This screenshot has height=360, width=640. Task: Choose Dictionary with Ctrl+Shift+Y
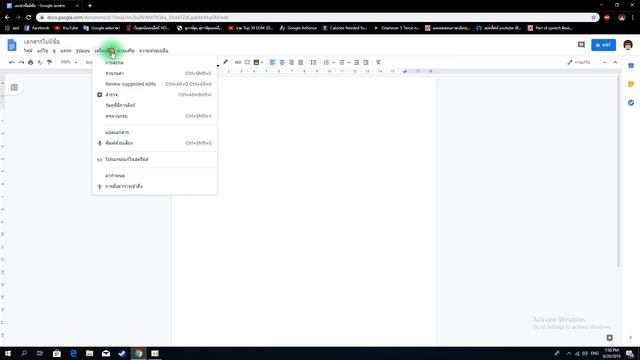tap(154, 116)
